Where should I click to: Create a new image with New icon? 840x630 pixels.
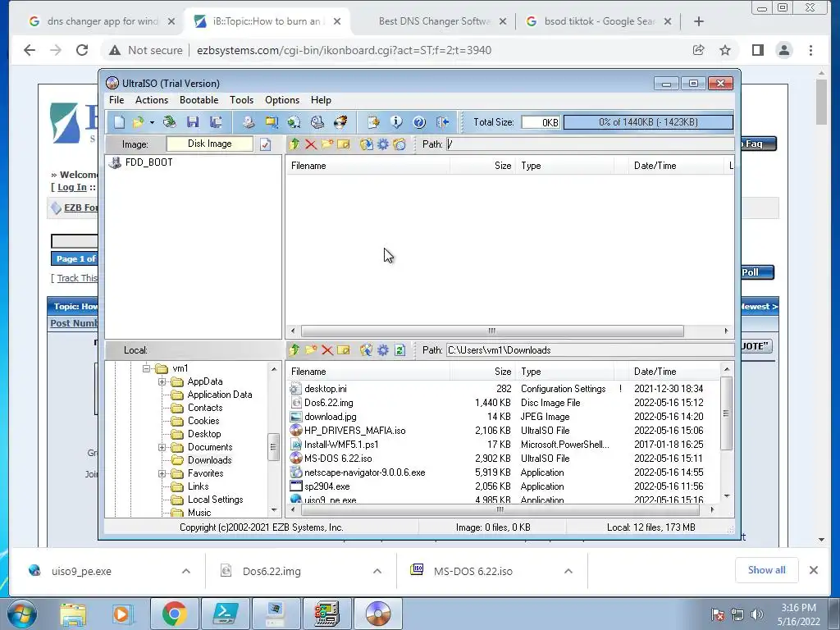click(x=119, y=122)
